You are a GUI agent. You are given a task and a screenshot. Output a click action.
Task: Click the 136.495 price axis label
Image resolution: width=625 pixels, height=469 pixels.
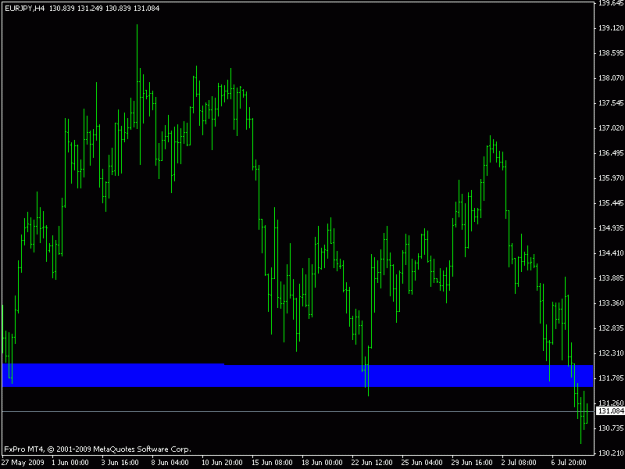tap(611, 153)
